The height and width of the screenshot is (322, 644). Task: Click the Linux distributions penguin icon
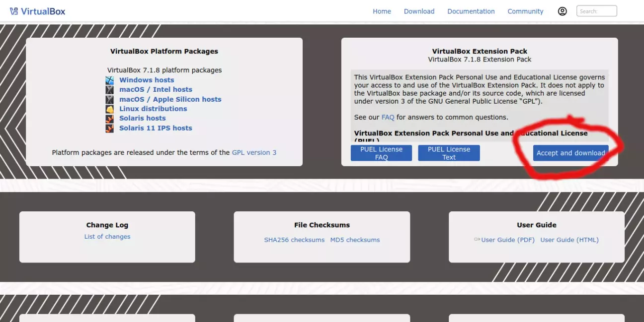pyautogui.click(x=110, y=109)
